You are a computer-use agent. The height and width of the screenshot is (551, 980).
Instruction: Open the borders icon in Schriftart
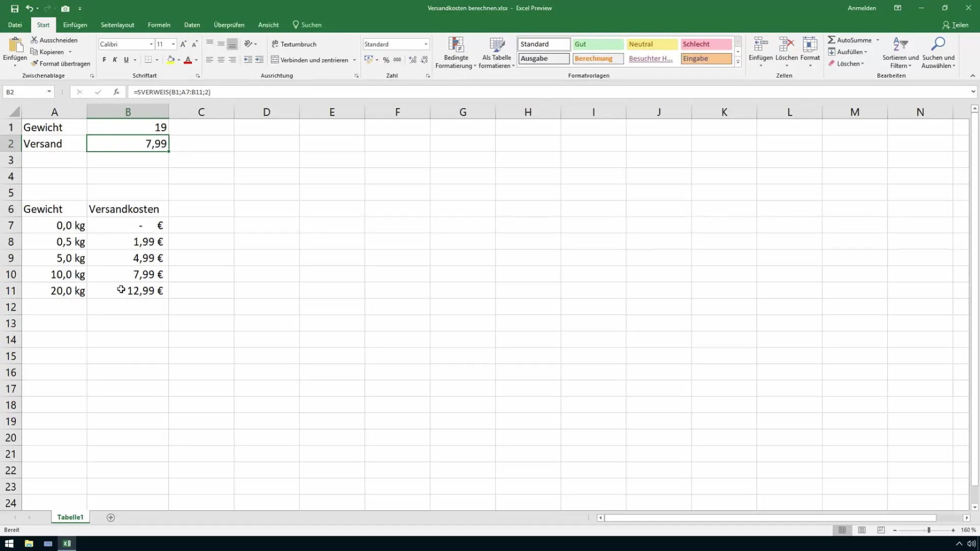pyautogui.click(x=148, y=60)
